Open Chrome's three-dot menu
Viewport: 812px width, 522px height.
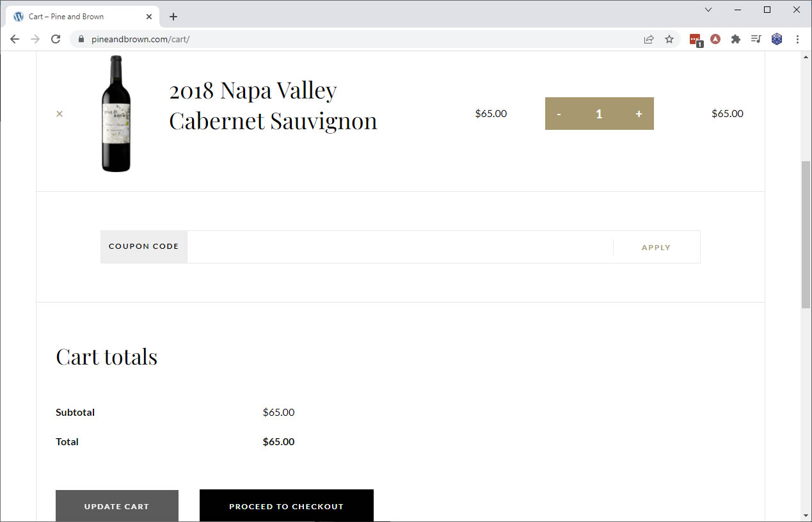797,39
